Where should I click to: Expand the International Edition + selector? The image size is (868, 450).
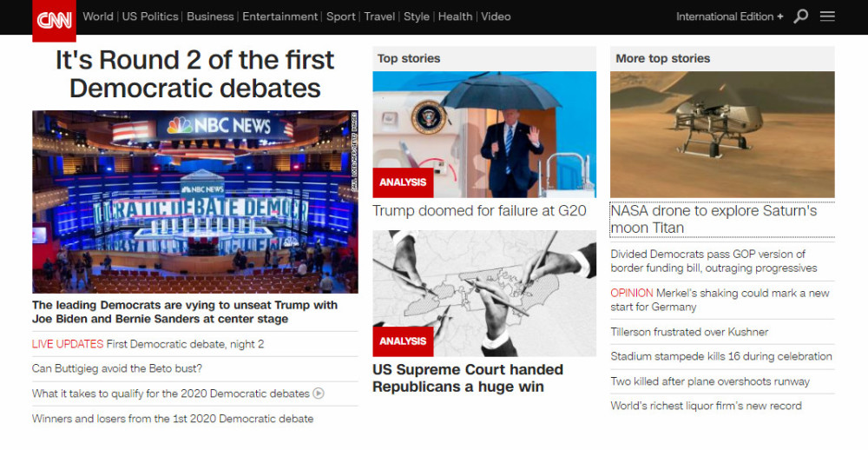(x=730, y=17)
